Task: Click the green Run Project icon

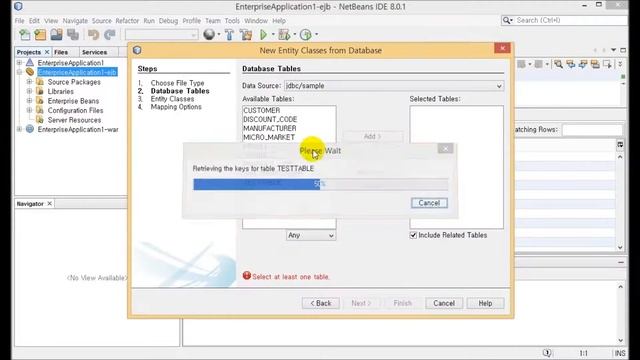Action: click(263, 35)
